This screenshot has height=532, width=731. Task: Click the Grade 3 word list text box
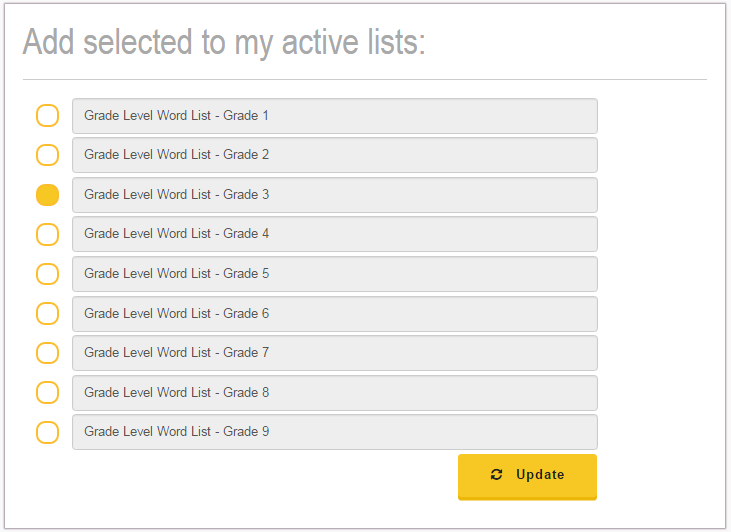pyautogui.click(x=334, y=195)
